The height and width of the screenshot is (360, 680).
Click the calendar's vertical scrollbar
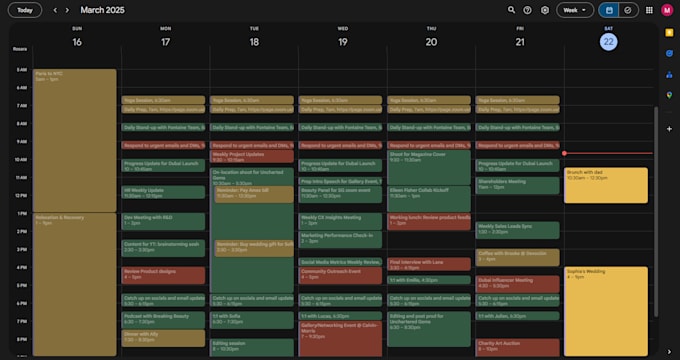(656, 211)
